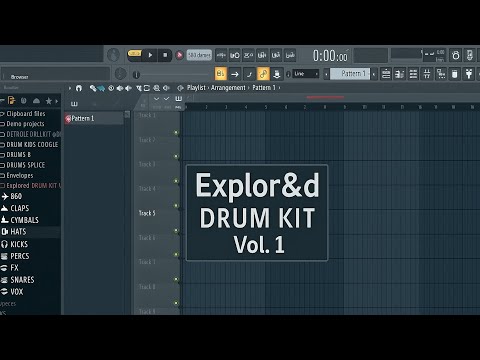The image size is (480, 360).
Task: Open the Mixer view icon
Action: (x=427, y=74)
